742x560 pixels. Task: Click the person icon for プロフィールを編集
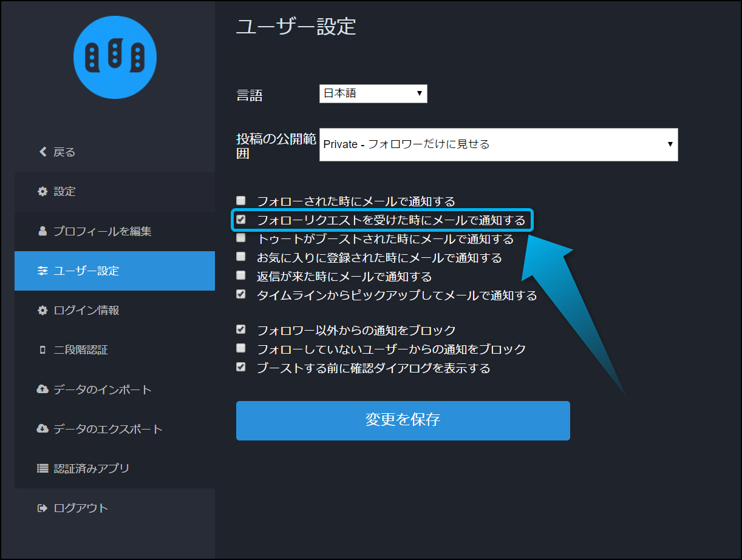43,231
